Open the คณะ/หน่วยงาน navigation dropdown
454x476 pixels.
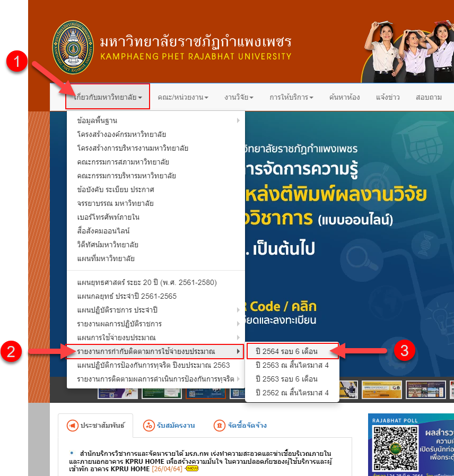[182, 98]
